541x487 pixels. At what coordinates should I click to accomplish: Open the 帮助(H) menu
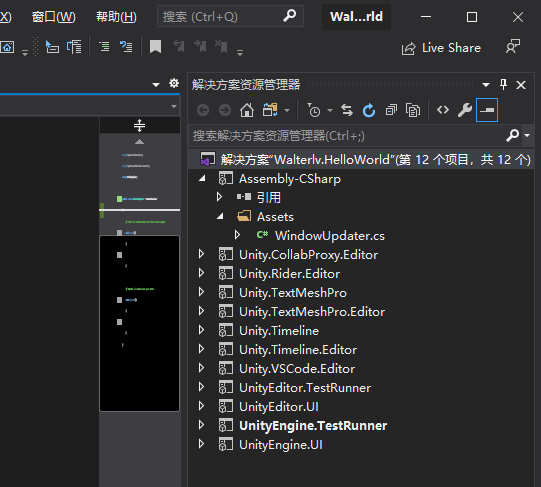[x=116, y=16]
